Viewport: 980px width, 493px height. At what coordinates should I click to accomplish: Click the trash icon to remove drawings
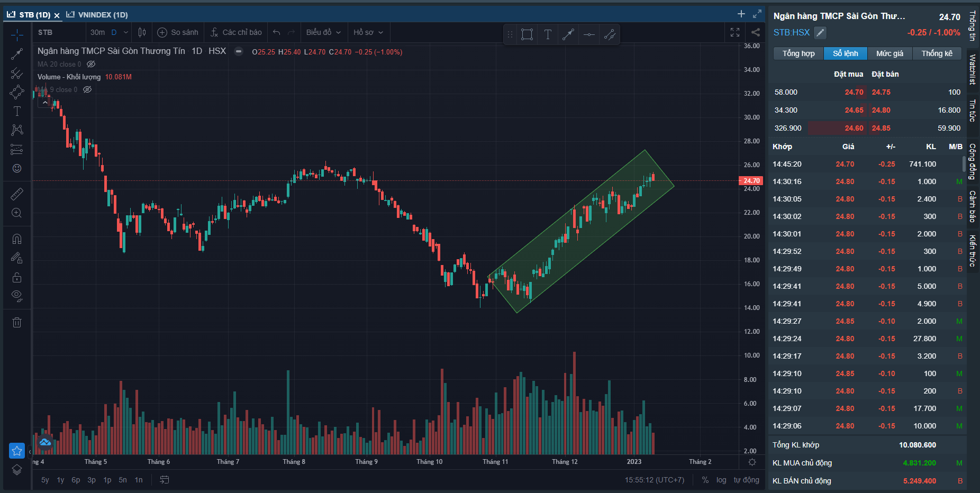coord(17,322)
